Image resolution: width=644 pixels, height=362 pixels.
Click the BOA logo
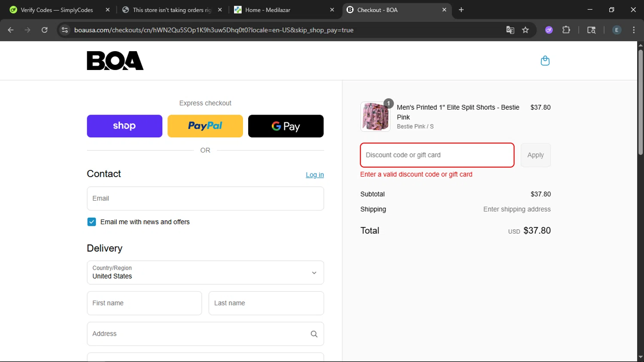115,61
